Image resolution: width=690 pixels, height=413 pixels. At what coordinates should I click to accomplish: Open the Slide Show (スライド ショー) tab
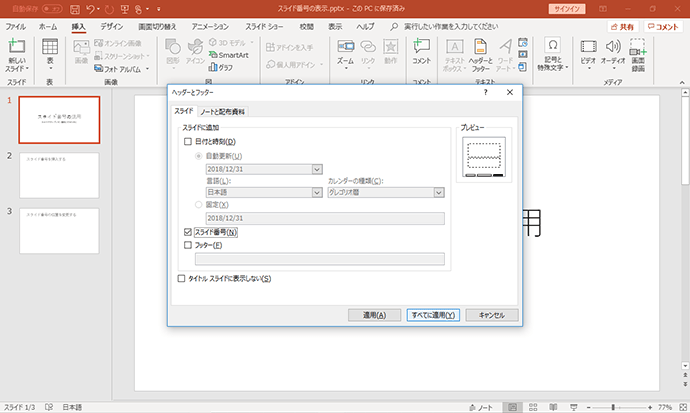(x=264, y=26)
